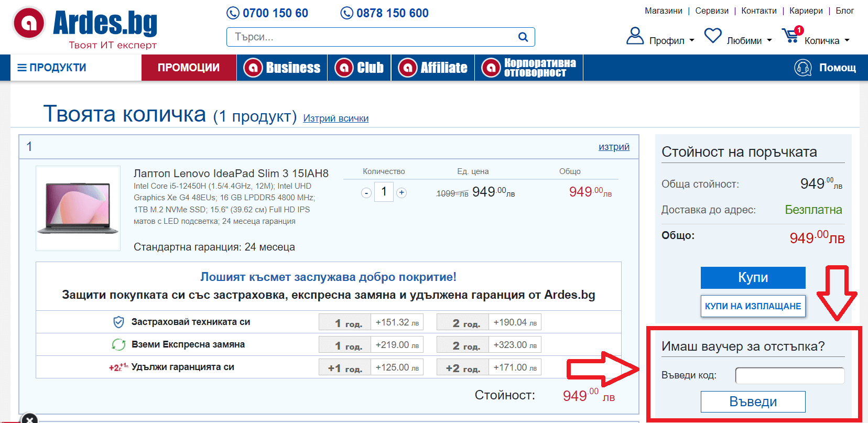This screenshot has width=868, height=423.
Task: Decrease quantity with minus button
Action: [366, 193]
